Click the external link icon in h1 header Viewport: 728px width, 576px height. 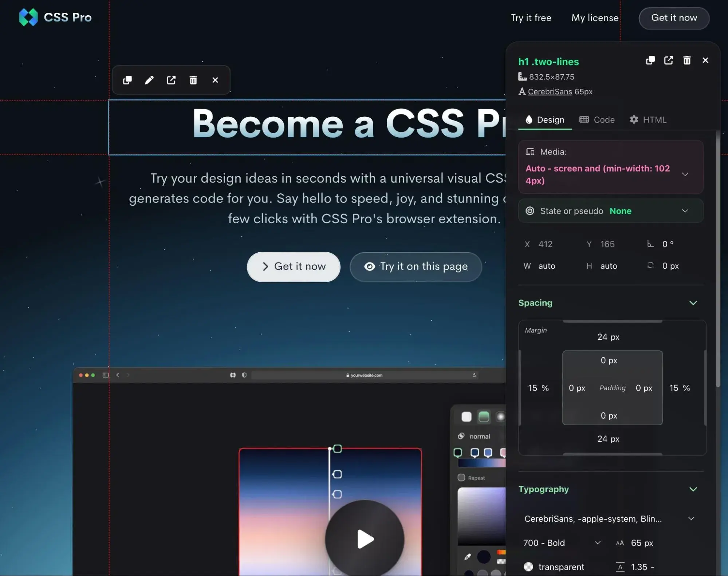[x=668, y=60]
